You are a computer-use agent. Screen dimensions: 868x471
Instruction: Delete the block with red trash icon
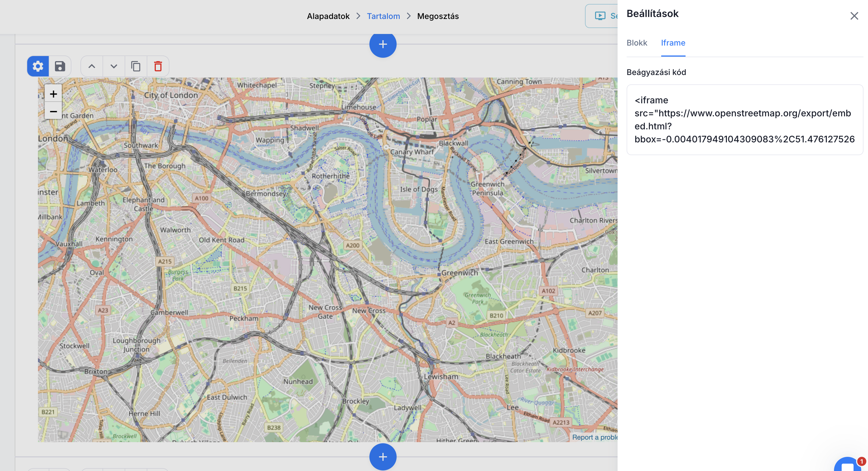(x=158, y=66)
